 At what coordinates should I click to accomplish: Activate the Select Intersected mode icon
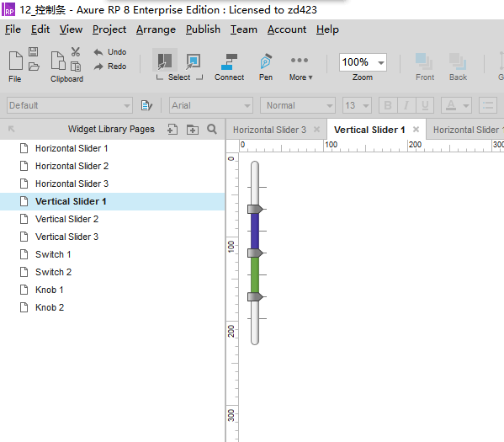tap(165, 61)
